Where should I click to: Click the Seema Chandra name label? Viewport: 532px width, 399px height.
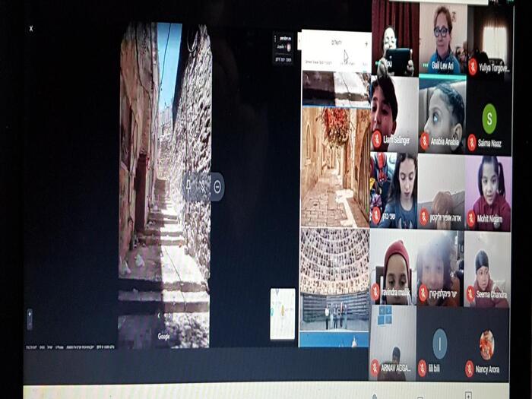click(x=491, y=294)
